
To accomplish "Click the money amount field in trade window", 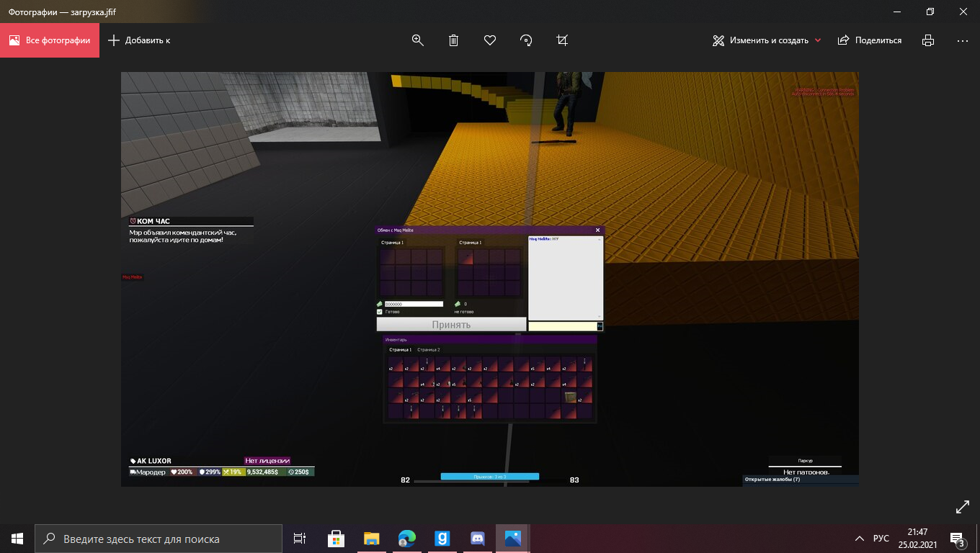I will pyautogui.click(x=414, y=304).
